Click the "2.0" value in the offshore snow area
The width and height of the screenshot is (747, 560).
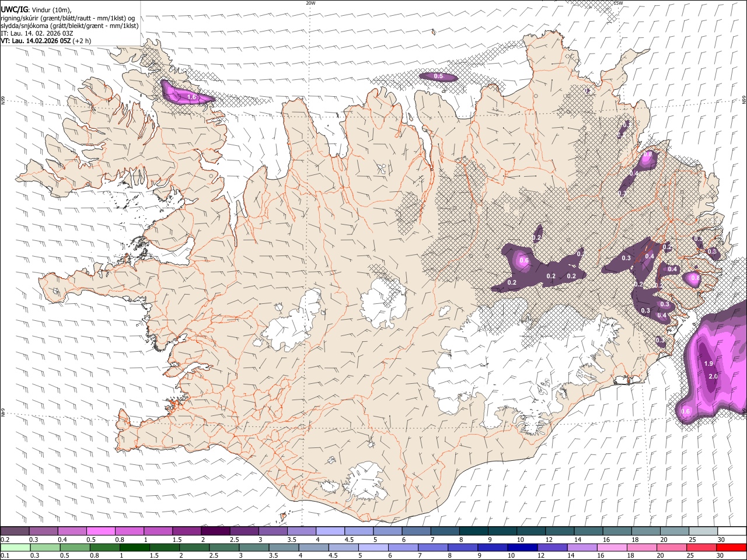(x=713, y=376)
